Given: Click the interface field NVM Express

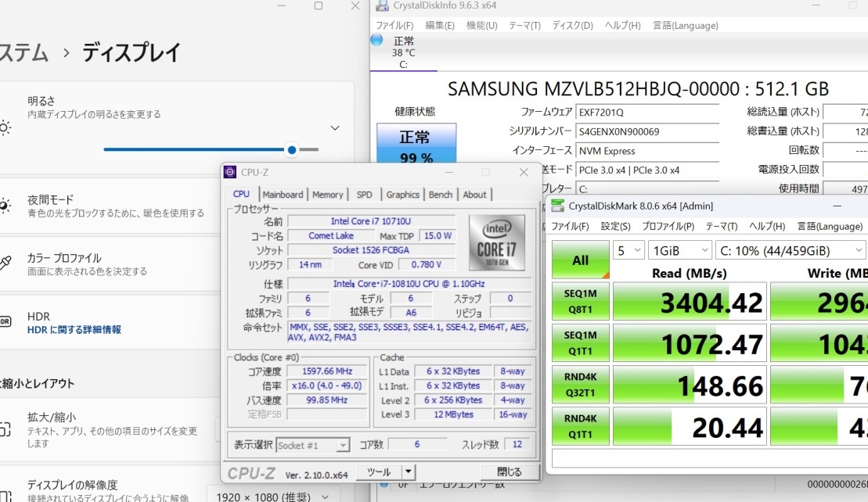Looking at the screenshot, I should [x=647, y=151].
